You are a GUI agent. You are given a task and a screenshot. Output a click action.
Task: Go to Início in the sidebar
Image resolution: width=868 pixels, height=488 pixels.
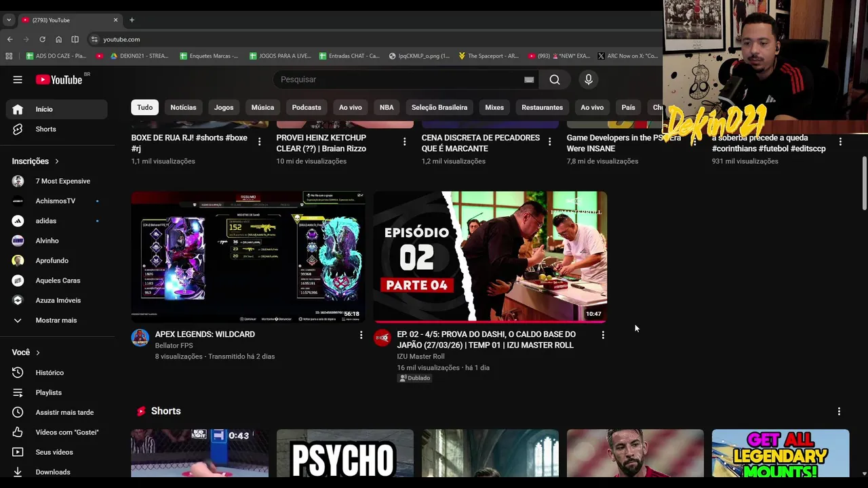click(57, 109)
